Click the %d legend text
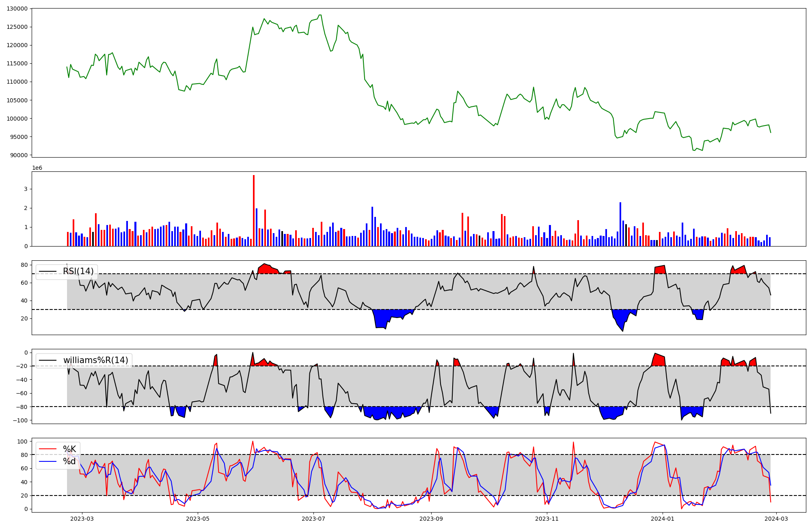 pos(69,462)
